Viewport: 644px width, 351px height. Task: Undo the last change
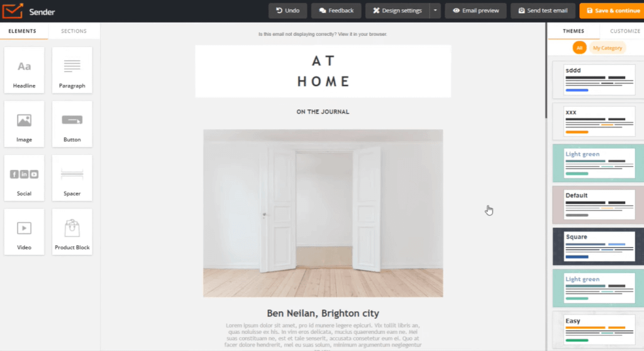[x=287, y=11]
